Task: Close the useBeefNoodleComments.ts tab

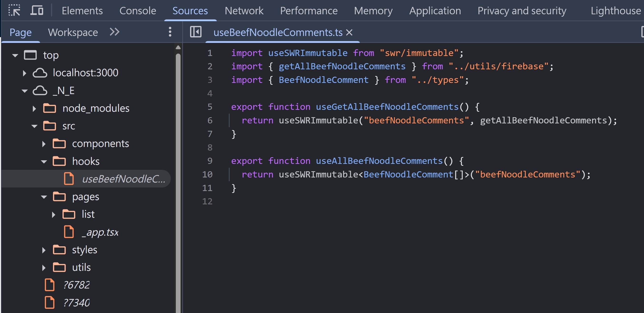Action: pyautogui.click(x=349, y=32)
